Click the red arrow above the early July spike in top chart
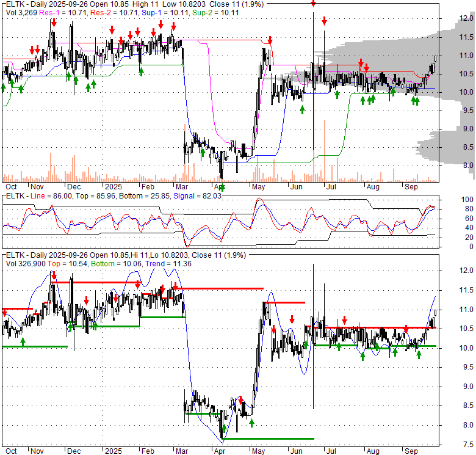 point(324,21)
